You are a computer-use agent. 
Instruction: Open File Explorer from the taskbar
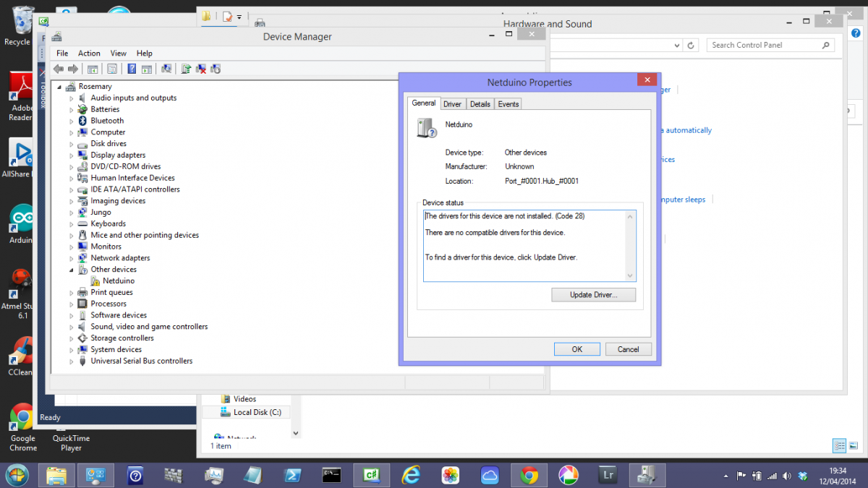coord(57,475)
